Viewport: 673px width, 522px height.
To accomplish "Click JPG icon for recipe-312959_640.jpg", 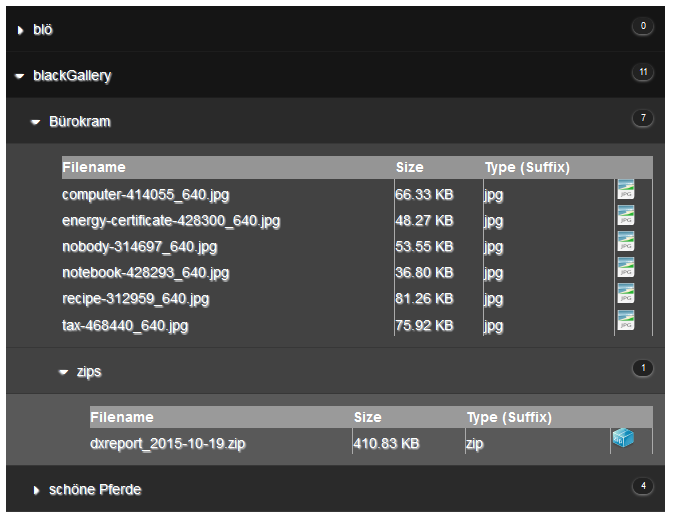I will [x=625, y=295].
